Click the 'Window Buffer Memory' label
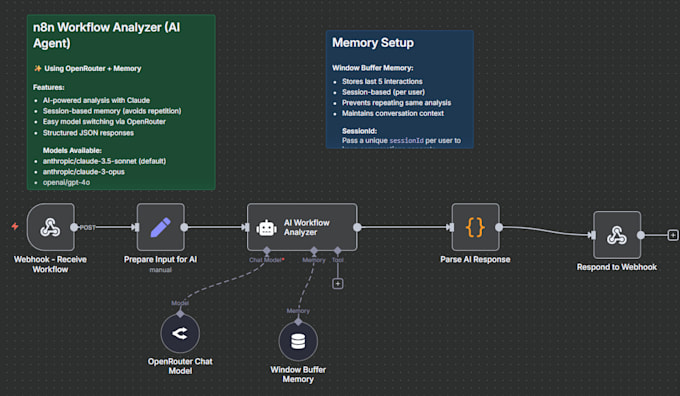Image resolution: width=680 pixels, height=396 pixels. pyautogui.click(x=298, y=374)
